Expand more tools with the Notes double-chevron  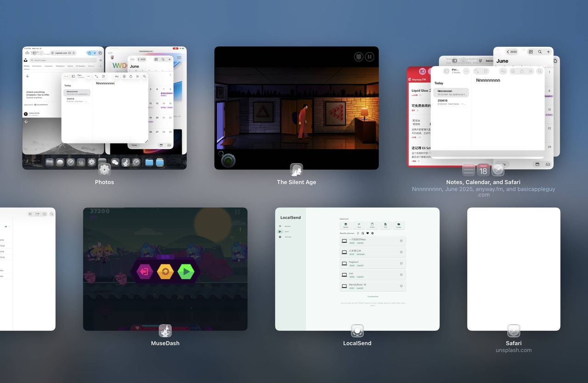(x=531, y=71)
